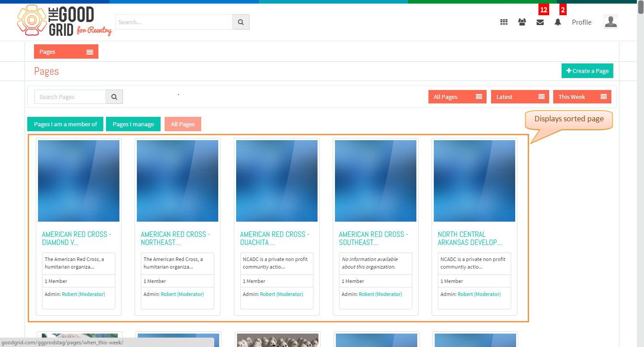Click The Good Grid logo
The height and width of the screenshot is (347, 644).
click(x=64, y=21)
